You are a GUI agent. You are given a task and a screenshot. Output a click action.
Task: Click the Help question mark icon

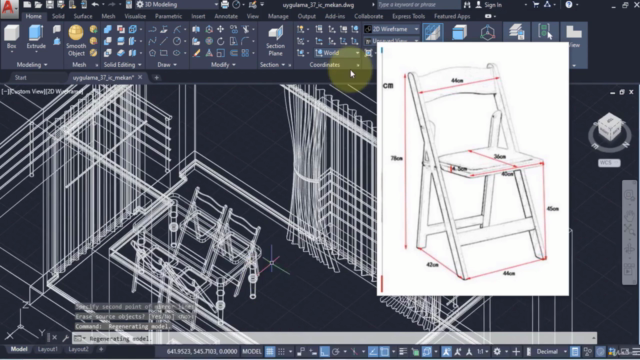(569, 4)
